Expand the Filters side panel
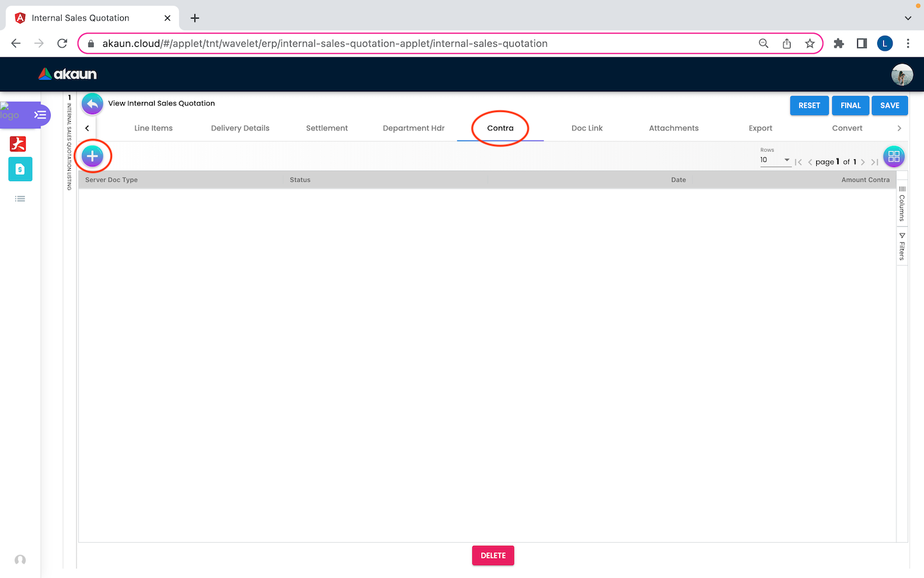 click(x=902, y=247)
